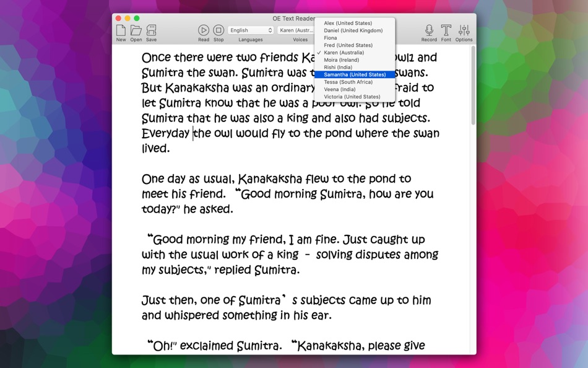Choose Daniel (United Kingdom) voice
Viewport: 588px width, 368px height.
click(355, 30)
